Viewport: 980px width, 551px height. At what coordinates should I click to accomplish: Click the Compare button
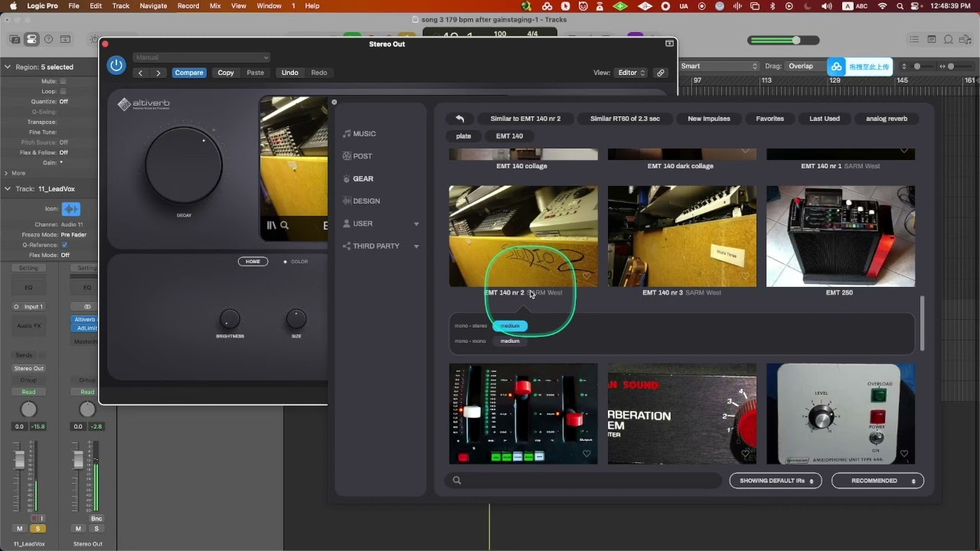coord(188,73)
